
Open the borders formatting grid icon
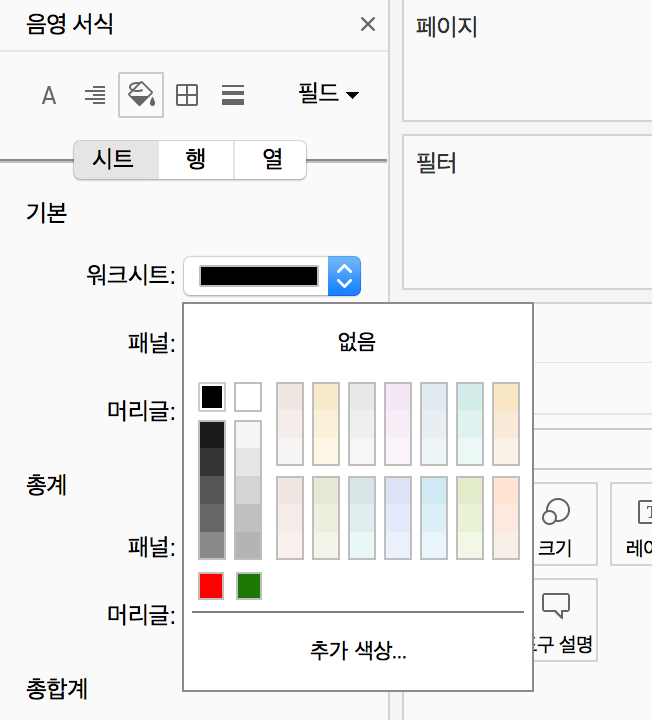coord(187,96)
